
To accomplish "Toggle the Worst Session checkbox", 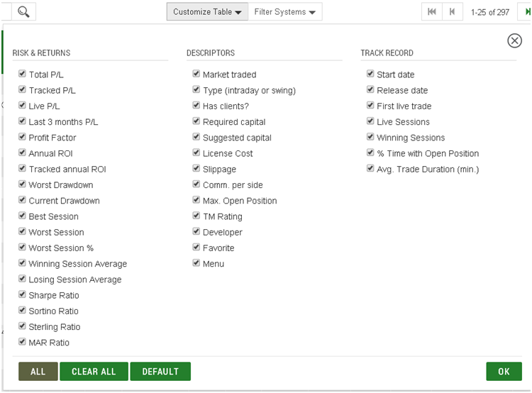I will tap(22, 231).
